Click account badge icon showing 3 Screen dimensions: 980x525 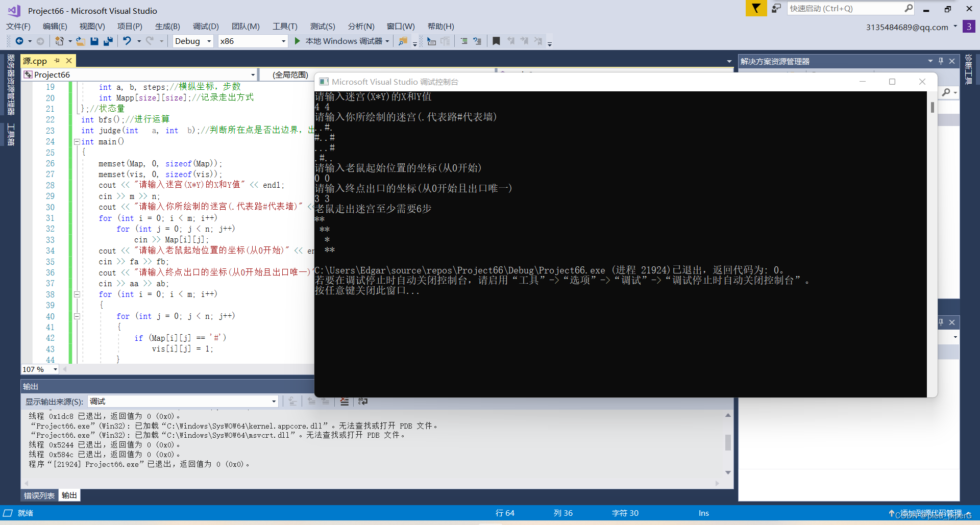[x=969, y=27]
